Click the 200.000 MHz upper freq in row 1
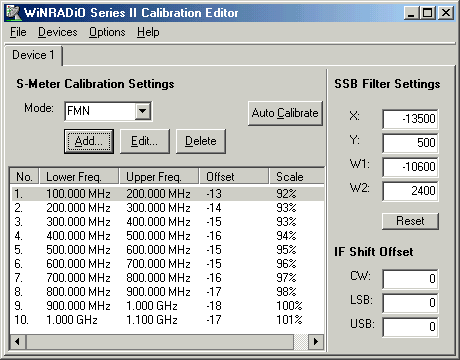The height and width of the screenshot is (360, 460). click(x=158, y=194)
